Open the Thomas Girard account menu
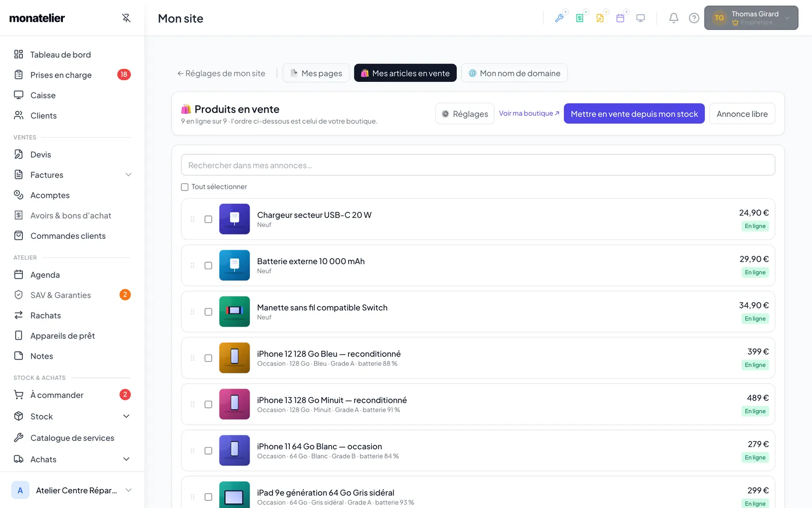Image resolution: width=812 pixels, height=508 pixels. 751,18
